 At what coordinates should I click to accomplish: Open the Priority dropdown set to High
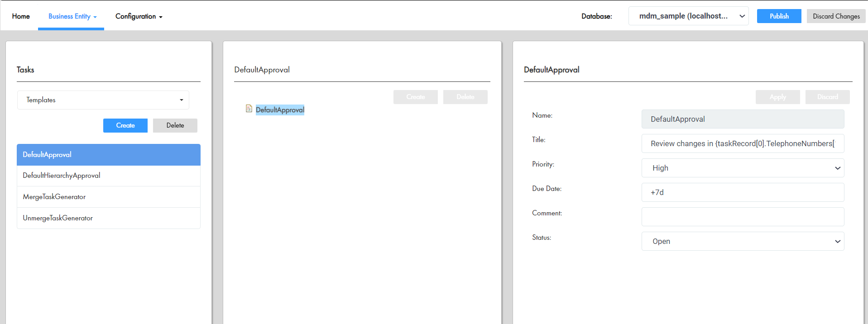tap(743, 168)
